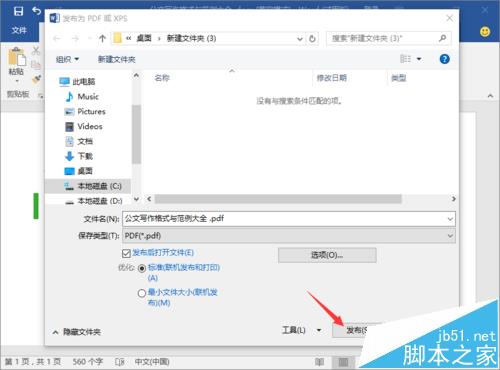Image resolution: width=500 pixels, height=370 pixels.
Task: Open the 工具(L) dropdown
Action: click(301, 330)
